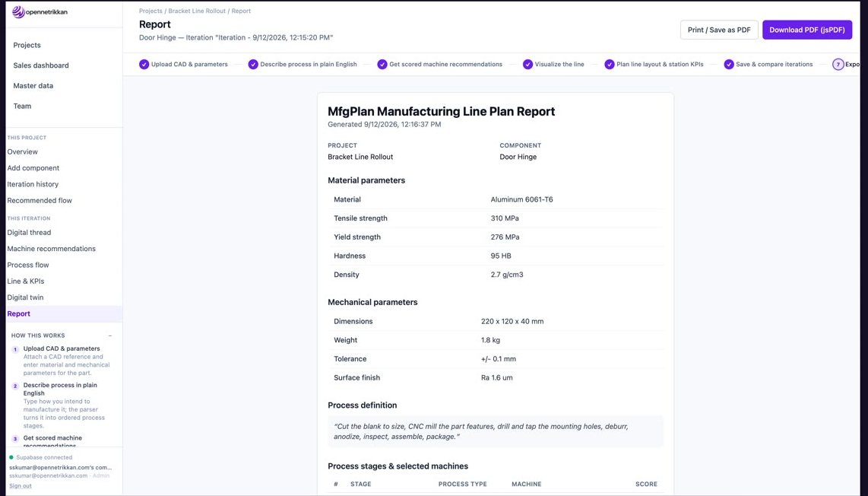Screen dimensions: 868x496
Task: Click the Bracket Line Rollout project value
Action: coord(360,157)
